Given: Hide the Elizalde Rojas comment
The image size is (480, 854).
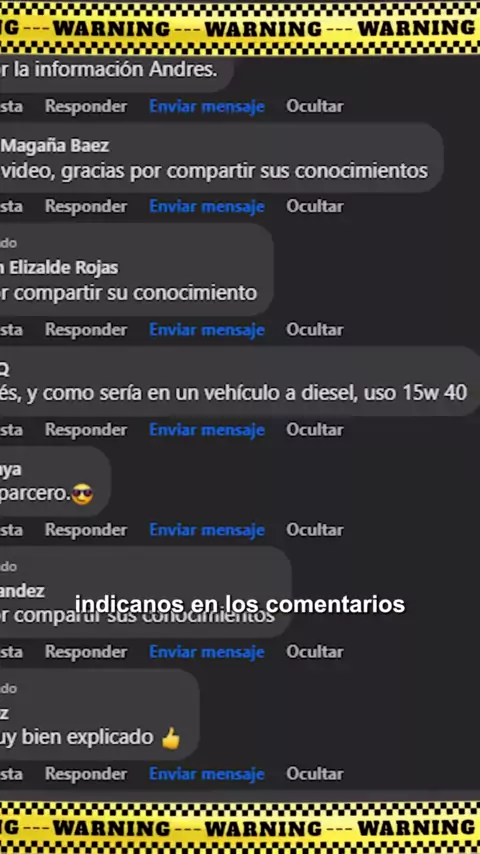Looking at the screenshot, I should [x=314, y=330].
